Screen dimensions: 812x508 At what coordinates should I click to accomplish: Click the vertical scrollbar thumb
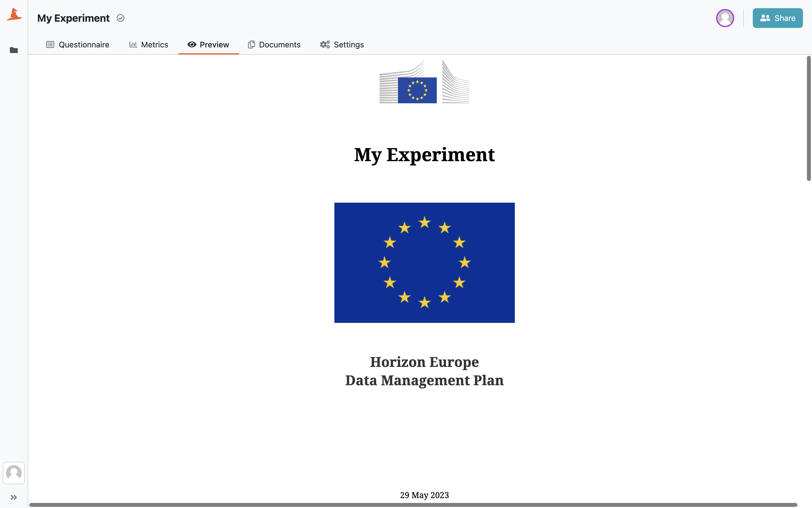click(808, 118)
